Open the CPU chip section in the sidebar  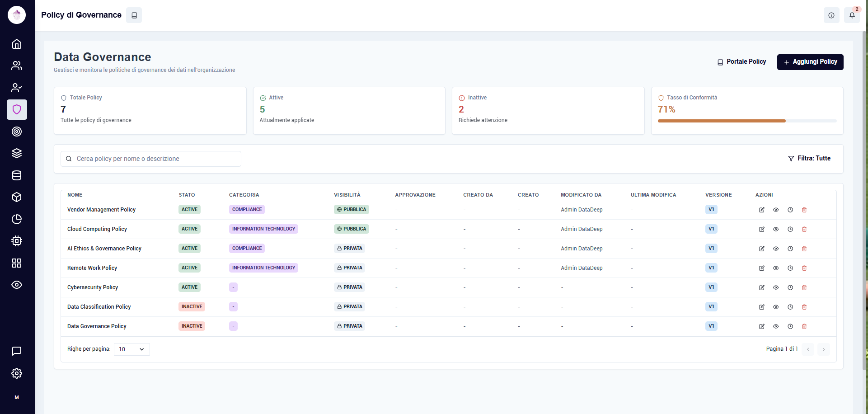(17, 241)
